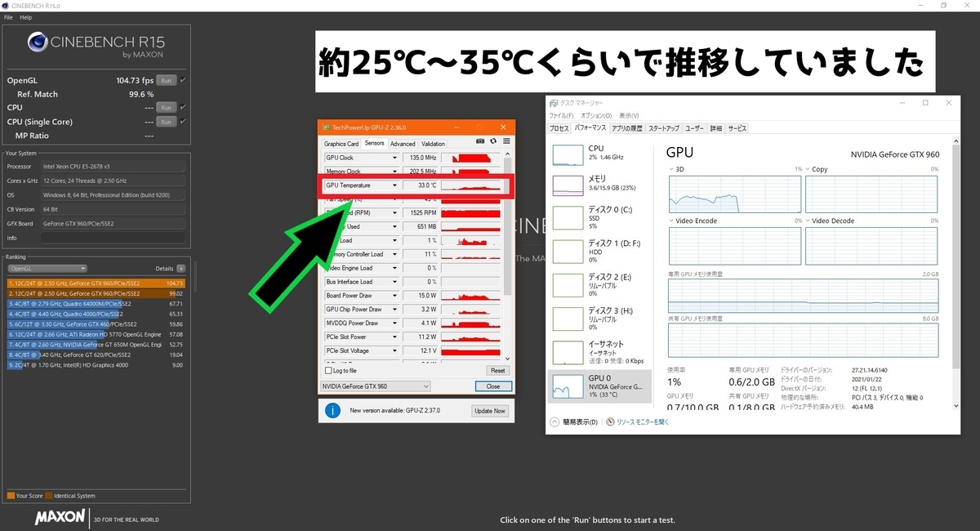This screenshot has width=980, height=531.
Task: Switch to GPU-Z Advanced tab
Action: [403, 144]
